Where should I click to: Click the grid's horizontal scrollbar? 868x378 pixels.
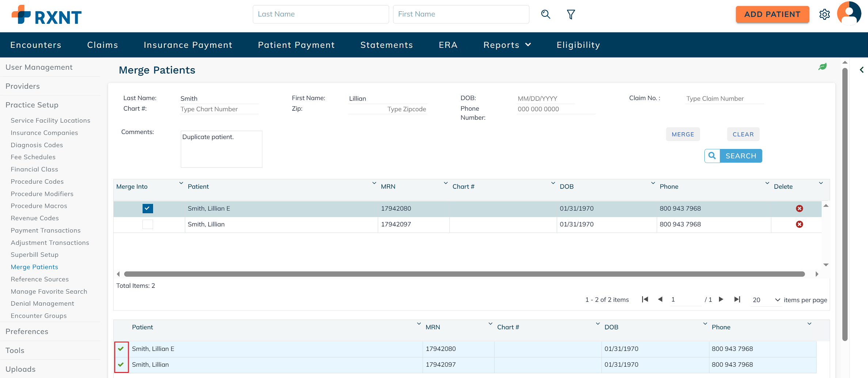(x=464, y=274)
